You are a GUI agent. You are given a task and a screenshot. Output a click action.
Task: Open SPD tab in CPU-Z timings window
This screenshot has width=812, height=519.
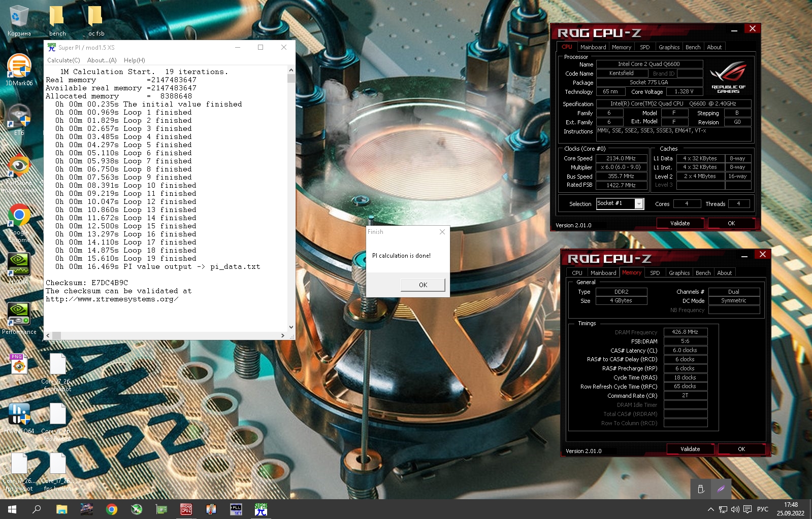[x=655, y=273]
